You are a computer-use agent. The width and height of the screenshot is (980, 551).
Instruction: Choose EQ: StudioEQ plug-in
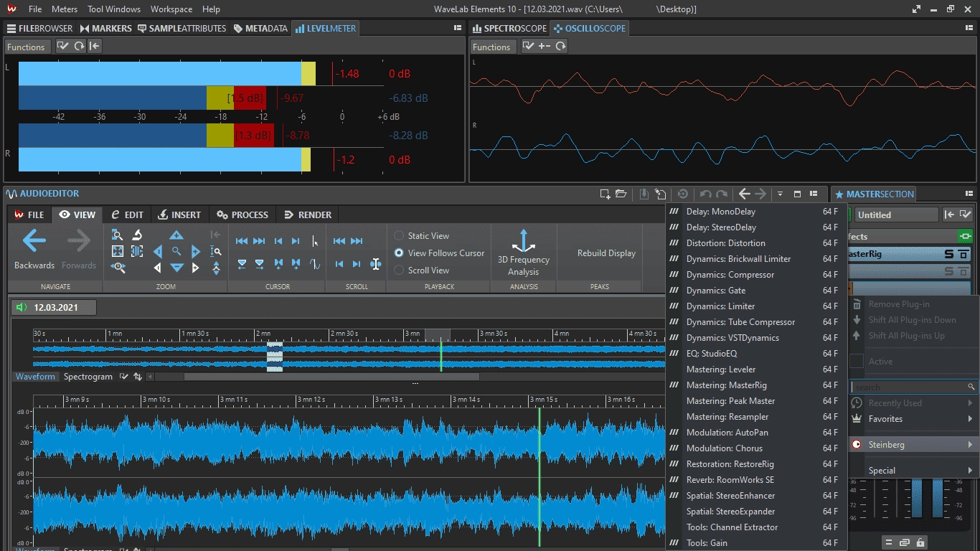[757, 354]
